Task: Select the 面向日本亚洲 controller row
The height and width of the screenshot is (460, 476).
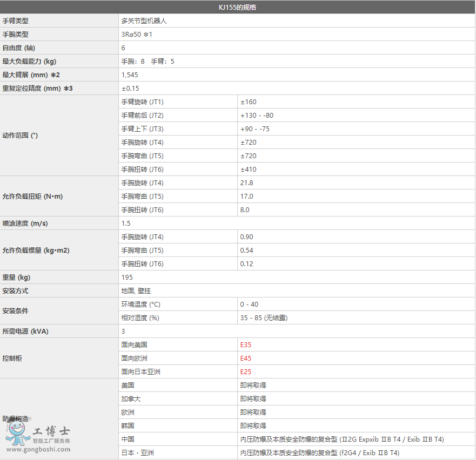Action: tap(140, 371)
